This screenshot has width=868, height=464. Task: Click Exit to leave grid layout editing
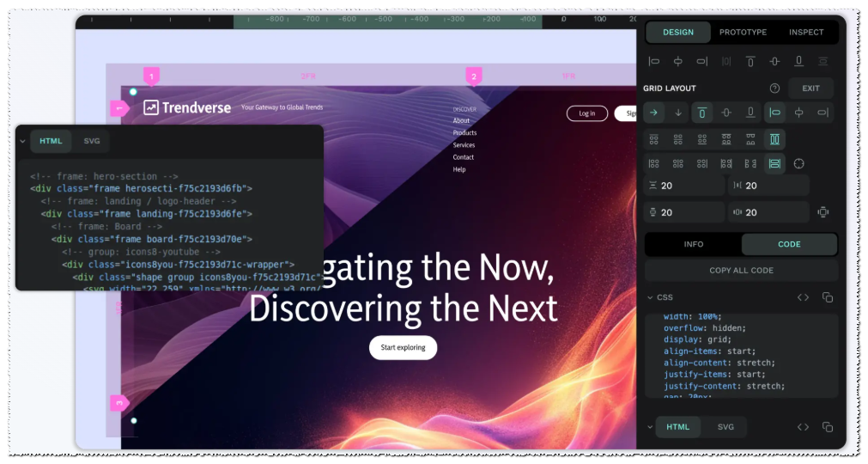click(810, 88)
